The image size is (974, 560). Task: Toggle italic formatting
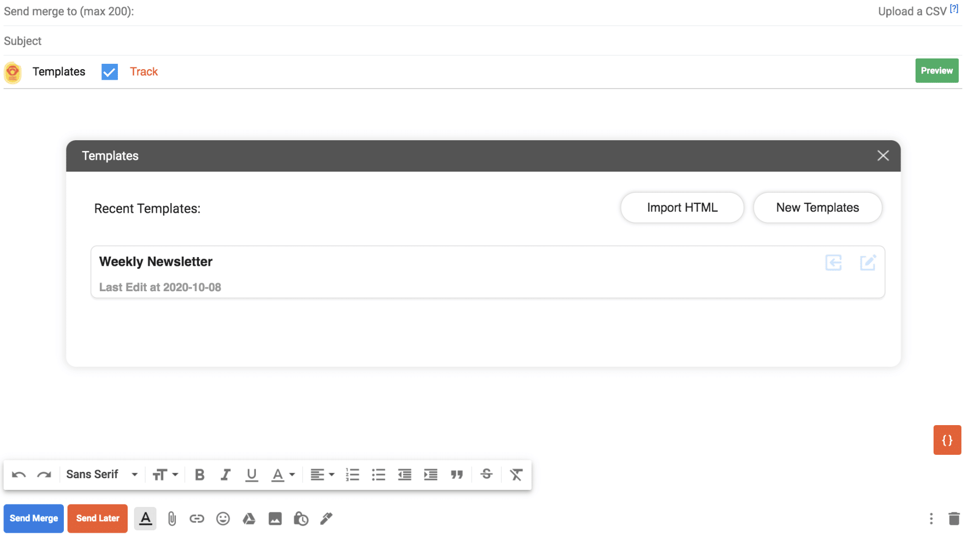tap(225, 475)
